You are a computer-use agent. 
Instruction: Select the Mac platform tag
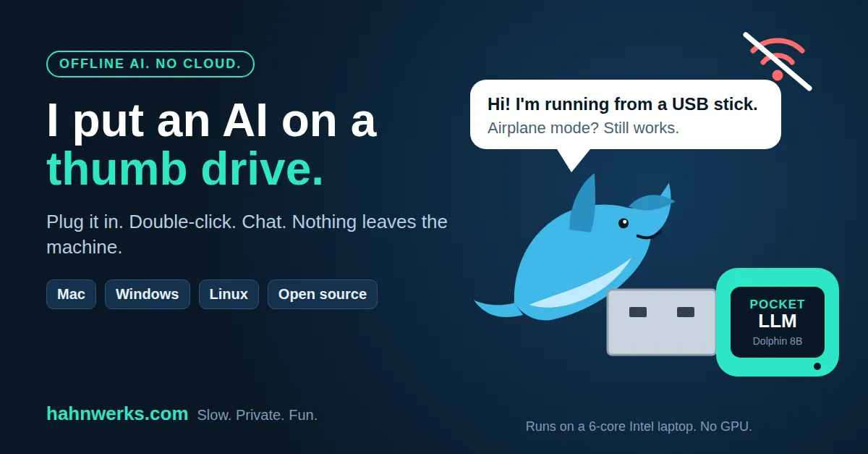(x=71, y=294)
